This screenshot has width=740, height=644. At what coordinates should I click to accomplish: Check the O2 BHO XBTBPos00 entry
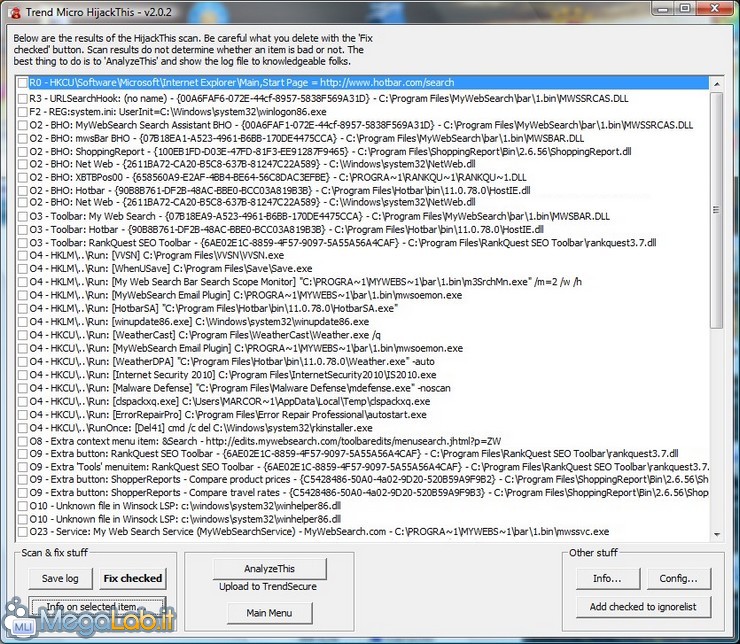point(23,178)
